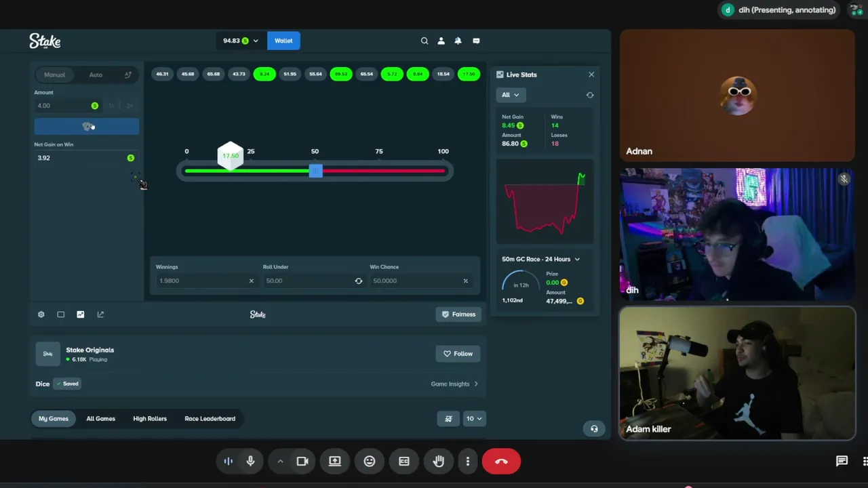
Task: Open the notifications bell
Action: coord(458,41)
